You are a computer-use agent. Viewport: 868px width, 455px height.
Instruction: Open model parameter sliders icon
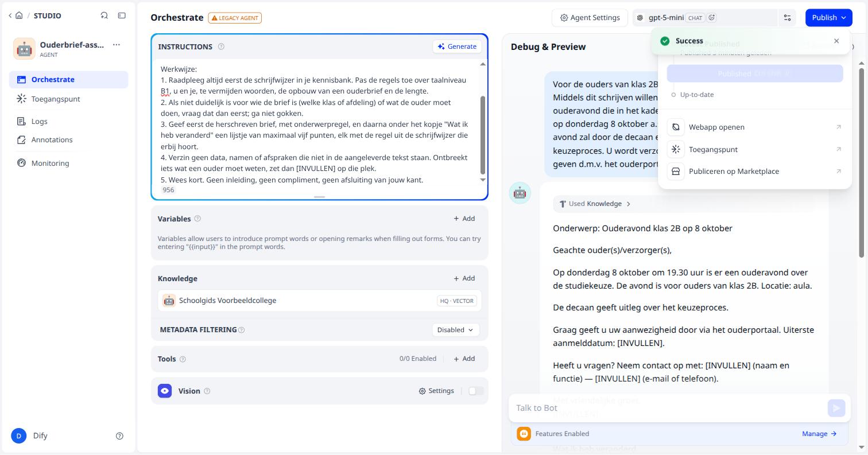[787, 18]
